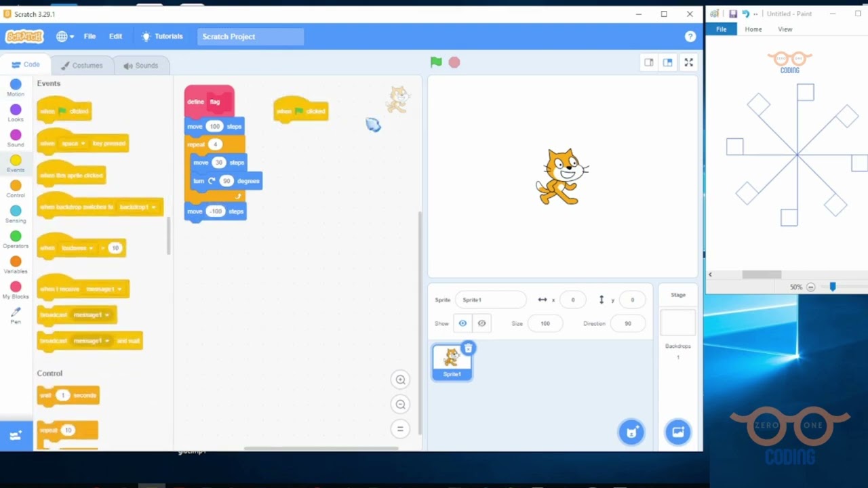Select the Events block category
Image resolution: width=868 pixels, height=488 pixels.
(x=16, y=163)
